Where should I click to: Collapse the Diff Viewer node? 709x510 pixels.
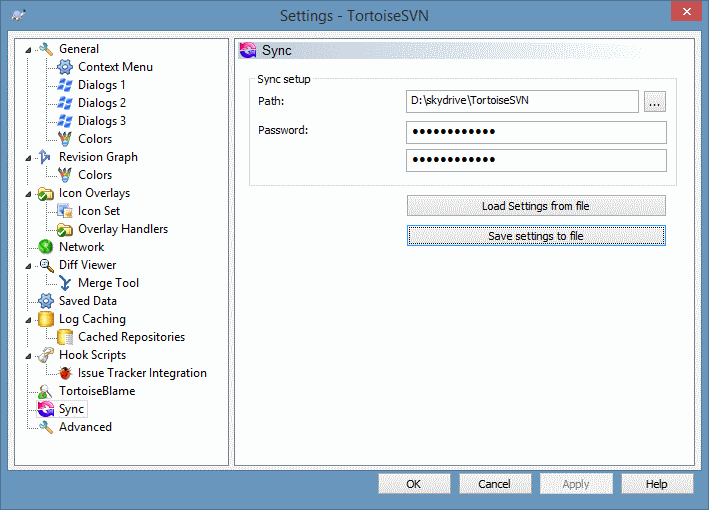pos(28,266)
